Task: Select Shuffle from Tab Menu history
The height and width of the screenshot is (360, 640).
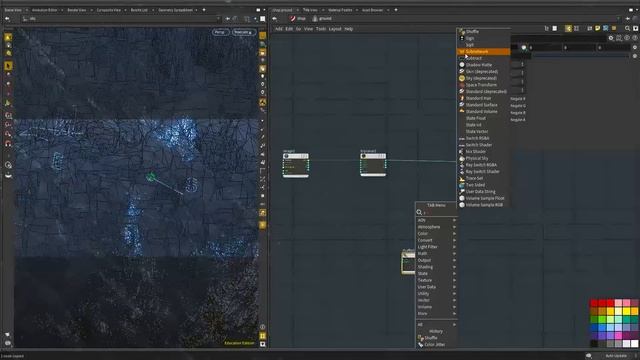Action: coord(431,338)
